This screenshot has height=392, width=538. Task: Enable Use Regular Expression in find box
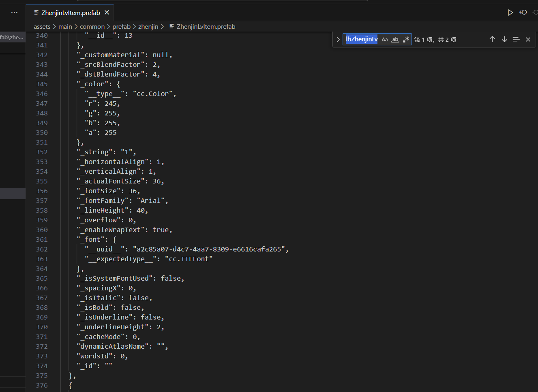pyautogui.click(x=406, y=39)
